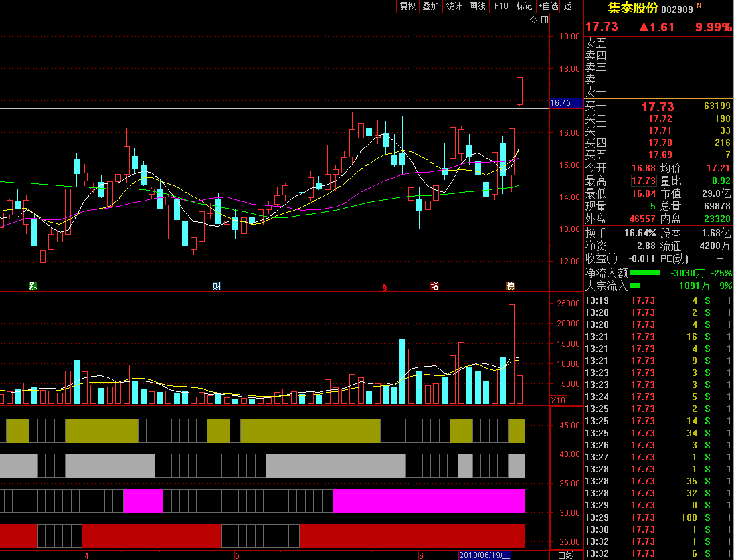Click the red up-triangle change indicator
Image resolution: width=734 pixels, height=560 pixels.
[x=644, y=27]
